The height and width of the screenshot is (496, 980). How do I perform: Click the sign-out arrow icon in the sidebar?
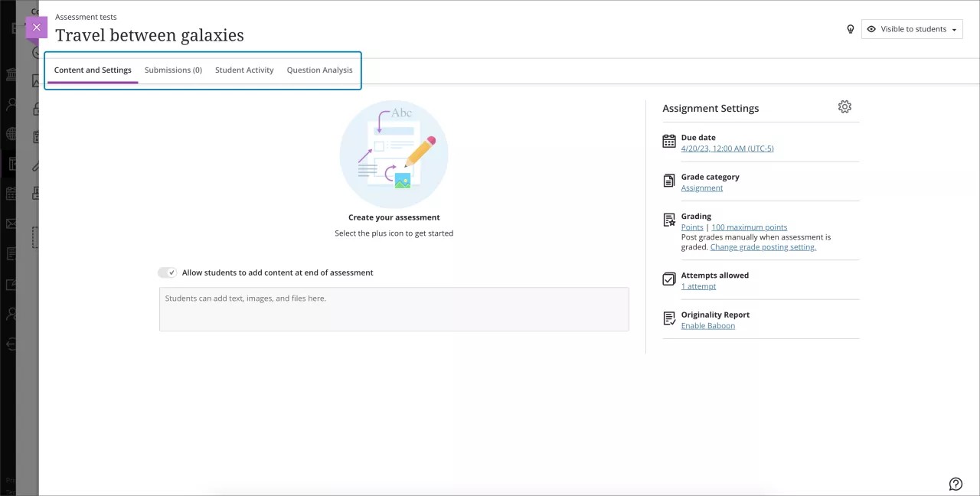point(11,344)
